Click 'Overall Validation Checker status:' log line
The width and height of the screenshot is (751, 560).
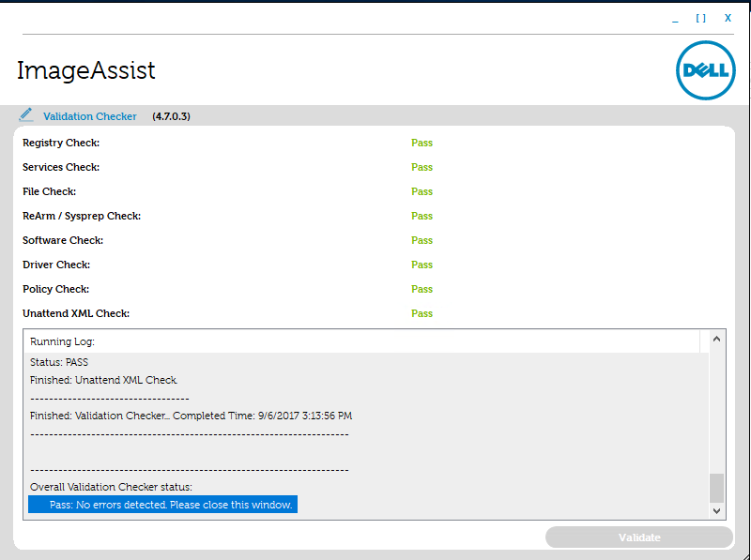click(111, 487)
